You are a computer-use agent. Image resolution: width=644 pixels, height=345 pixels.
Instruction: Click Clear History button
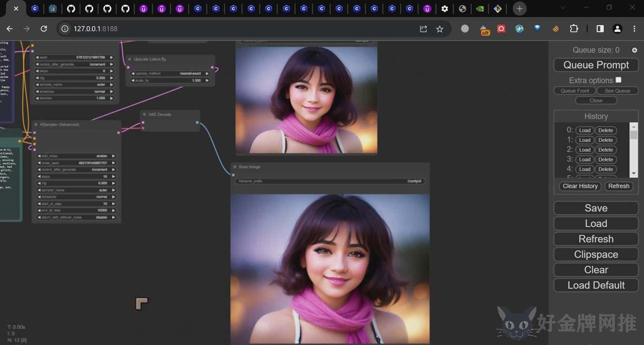580,186
